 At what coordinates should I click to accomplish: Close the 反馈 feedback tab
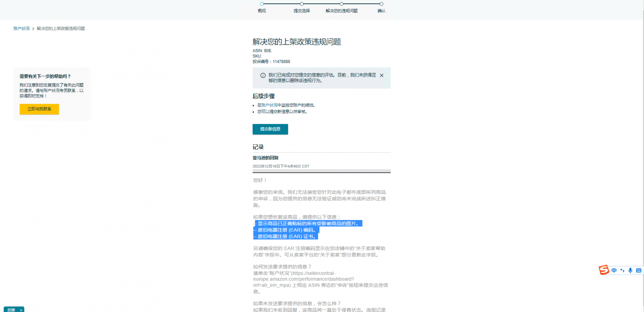(21, 310)
